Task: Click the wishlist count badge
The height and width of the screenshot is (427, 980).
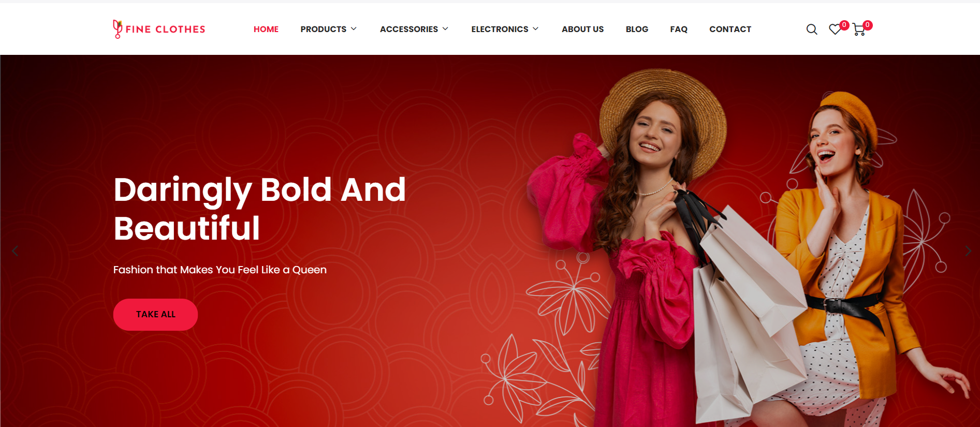Action: [844, 25]
